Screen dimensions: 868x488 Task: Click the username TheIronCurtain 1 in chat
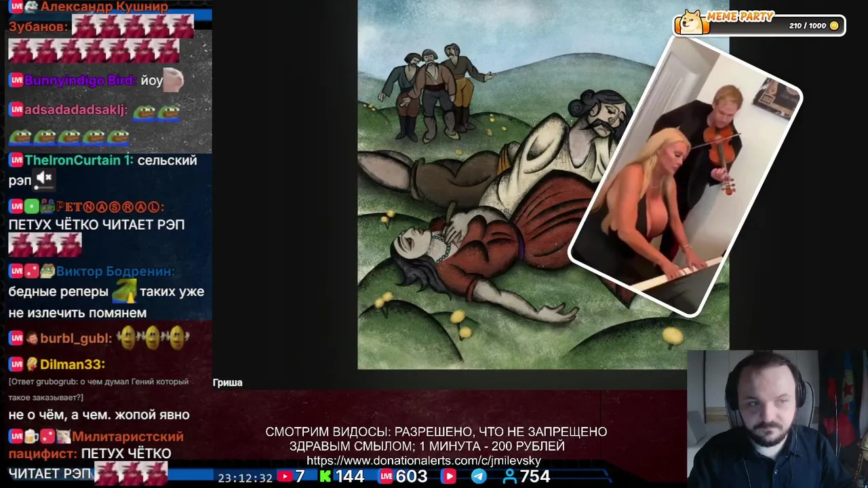pyautogui.click(x=79, y=161)
